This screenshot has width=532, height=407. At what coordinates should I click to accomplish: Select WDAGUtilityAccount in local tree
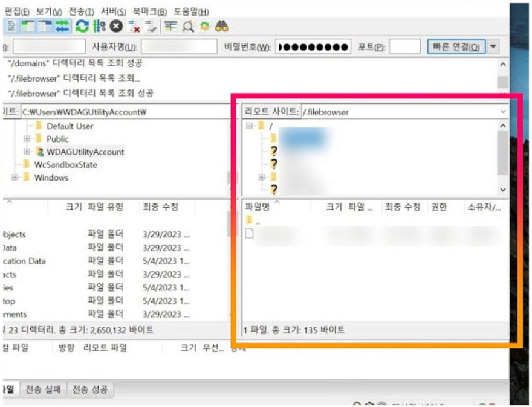tap(85, 152)
